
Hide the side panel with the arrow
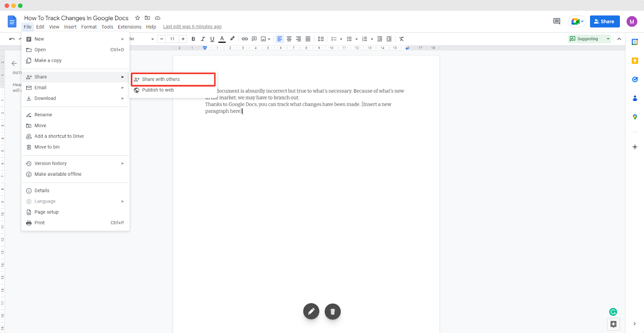(634, 324)
